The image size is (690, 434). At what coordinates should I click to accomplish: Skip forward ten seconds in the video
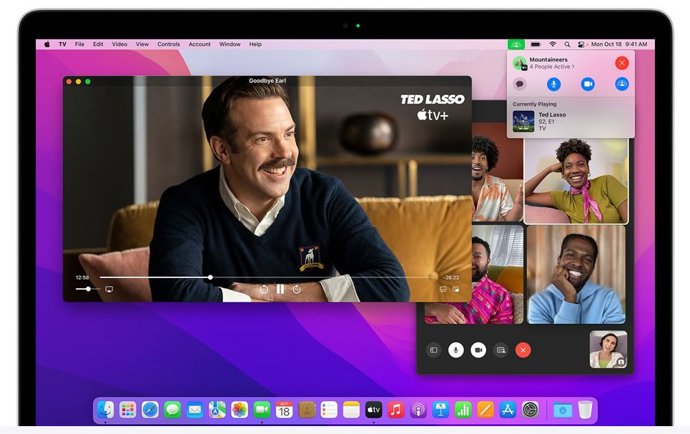[x=297, y=289]
